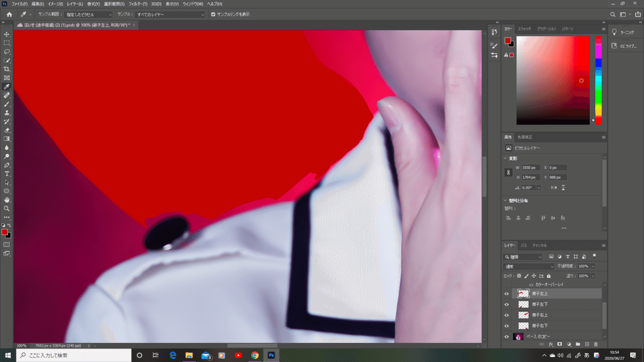This screenshot has height=362, width=644.
Task: Hide the 梯子左上 layer
Action: [x=507, y=293]
